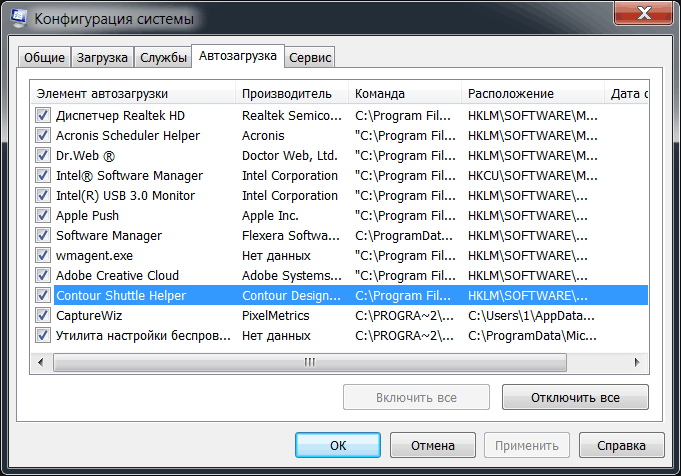The height and width of the screenshot is (476, 681).
Task: Select Intel(R) USB 3.0 Monitor text
Action: click(126, 195)
